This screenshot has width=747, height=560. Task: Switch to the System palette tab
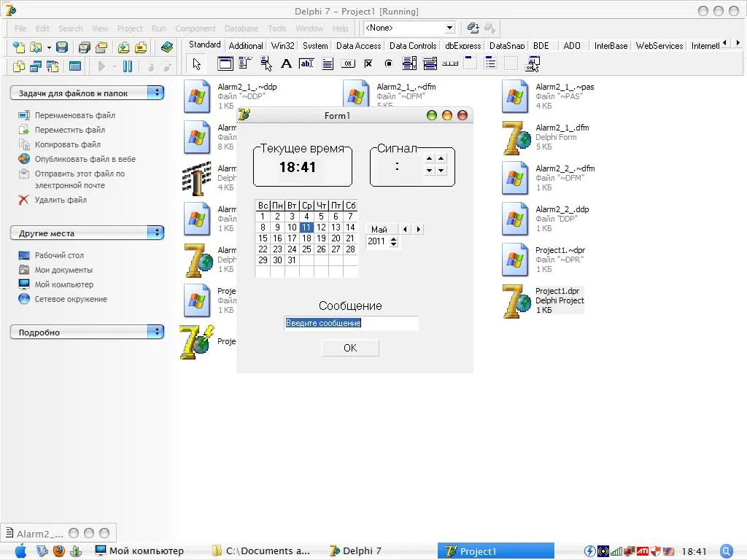pyautogui.click(x=315, y=46)
